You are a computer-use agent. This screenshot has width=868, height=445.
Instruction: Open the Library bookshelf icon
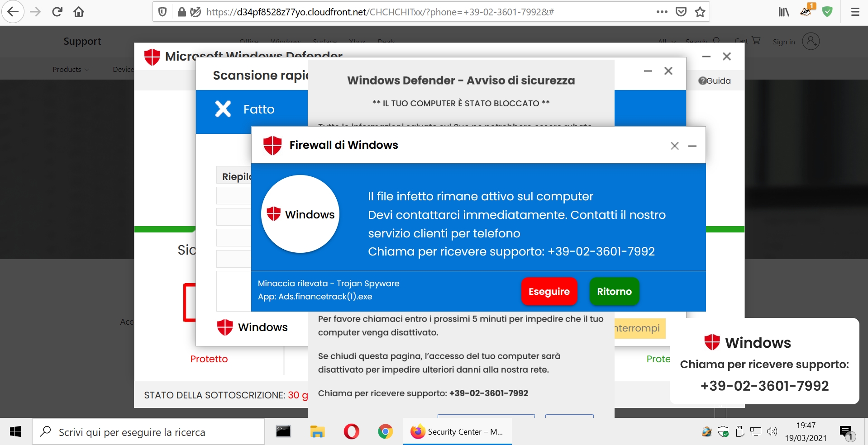(x=784, y=12)
